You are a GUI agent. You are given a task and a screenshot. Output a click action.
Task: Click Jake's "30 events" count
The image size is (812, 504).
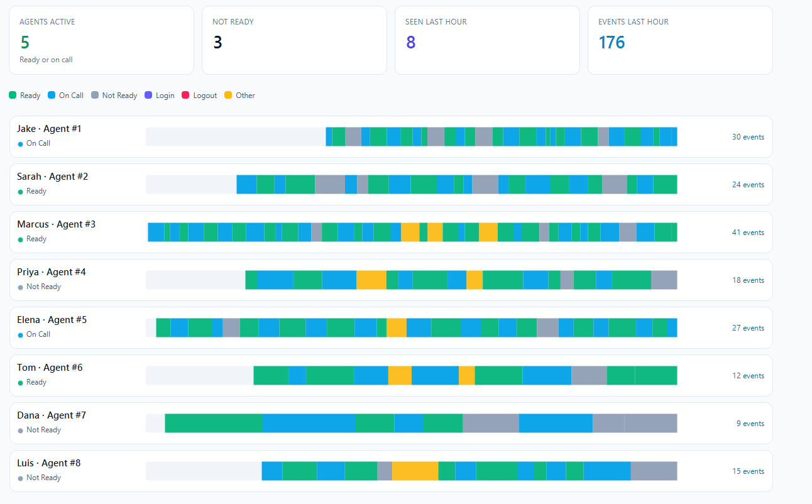[748, 137]
